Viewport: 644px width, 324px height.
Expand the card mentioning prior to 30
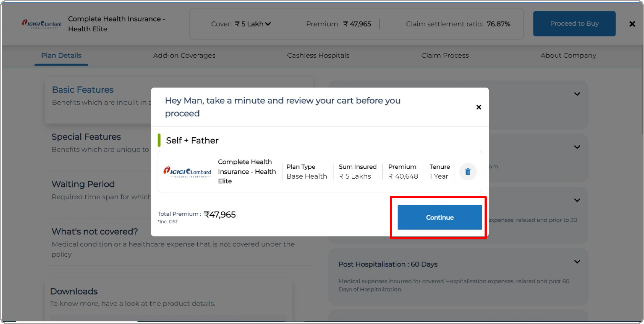coord(577,200)
